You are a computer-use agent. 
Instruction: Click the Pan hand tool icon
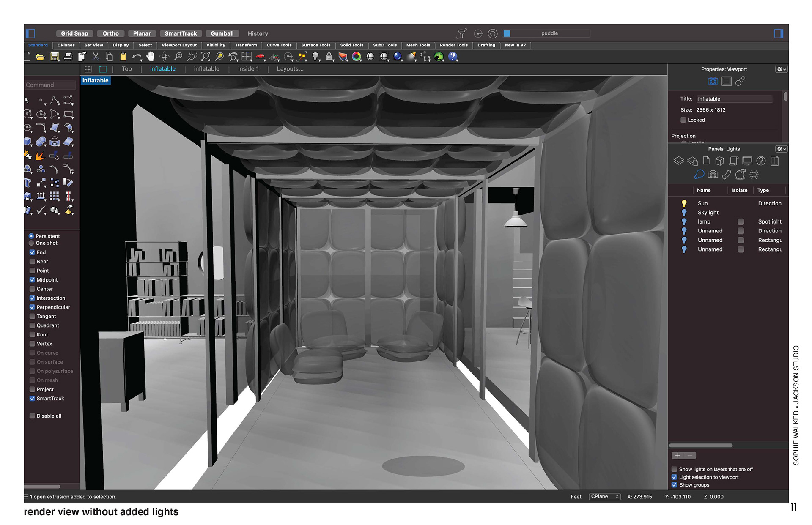pos(151,57)
